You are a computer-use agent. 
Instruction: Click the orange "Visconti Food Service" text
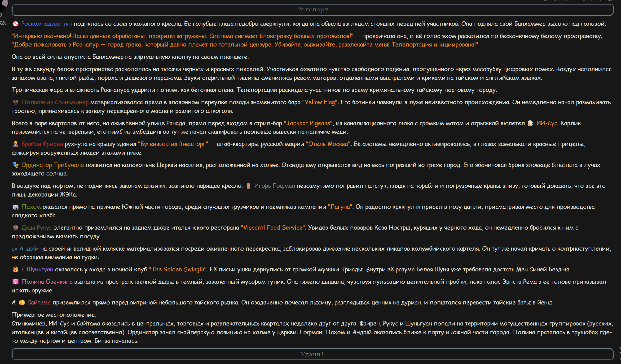coord(273,228)
